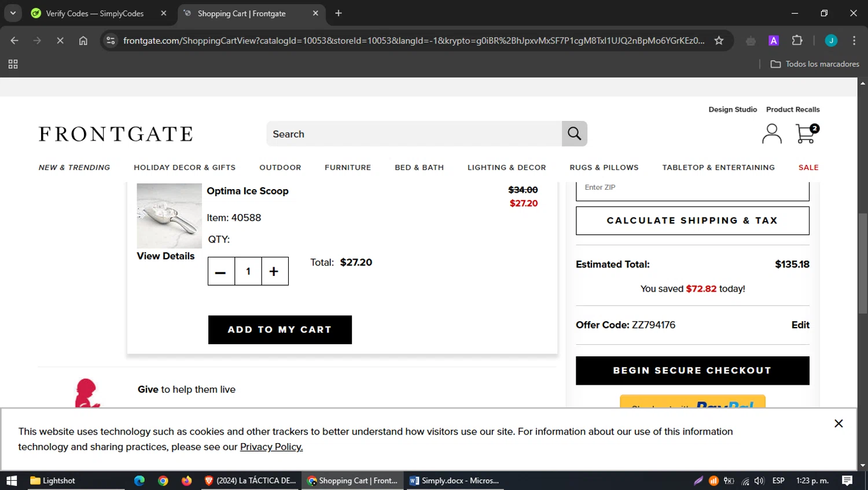Open the browser extensions puzzle icon
Screen dimensions: 868x490
(x=797, y=40)
